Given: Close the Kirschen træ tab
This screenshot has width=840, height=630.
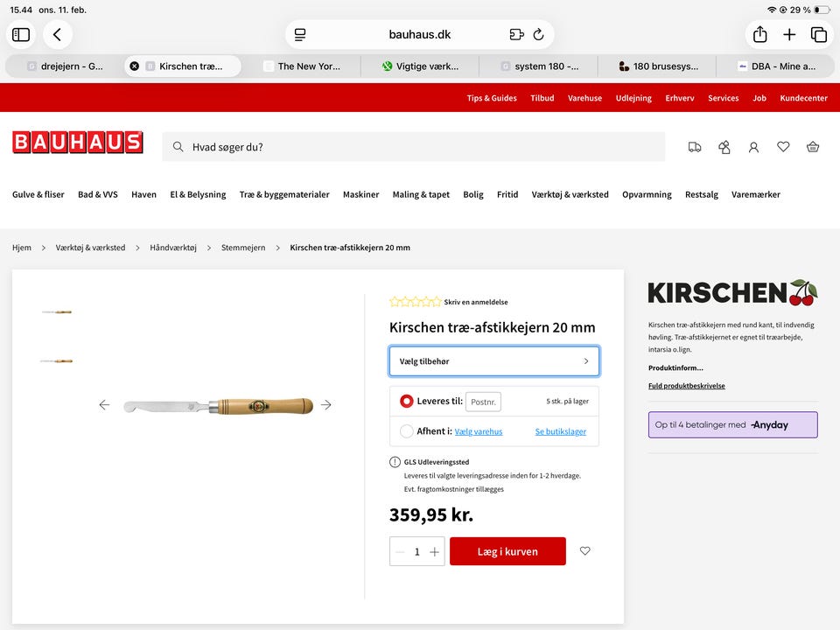Looking at the screenshot, I should click(135, 66).
